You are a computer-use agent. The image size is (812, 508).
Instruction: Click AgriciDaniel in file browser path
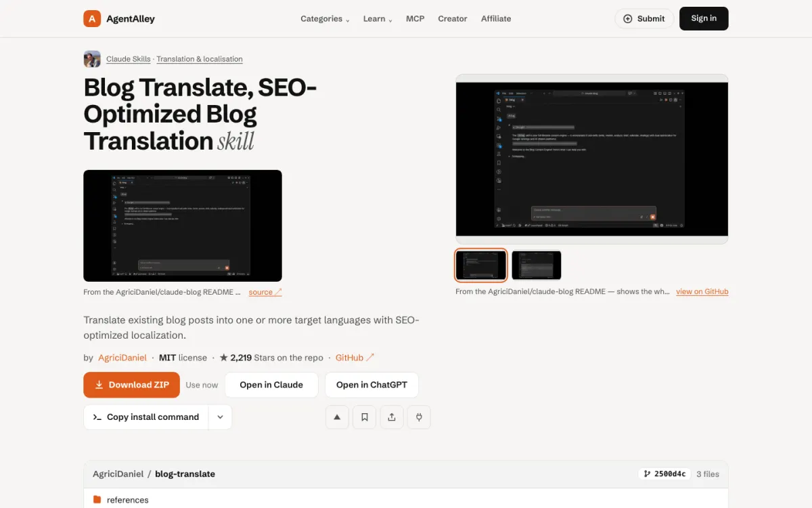(118, 474)
